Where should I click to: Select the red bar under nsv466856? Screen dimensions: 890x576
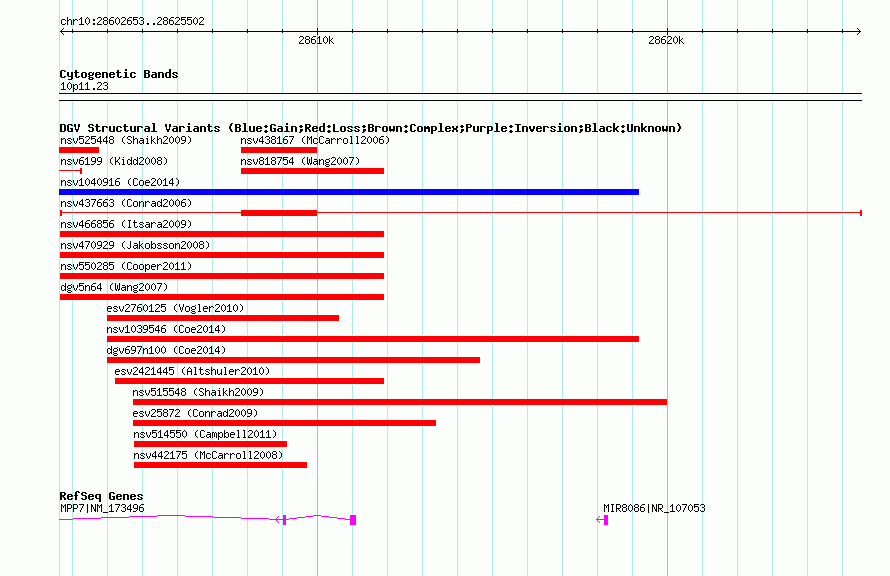point(221,234)
